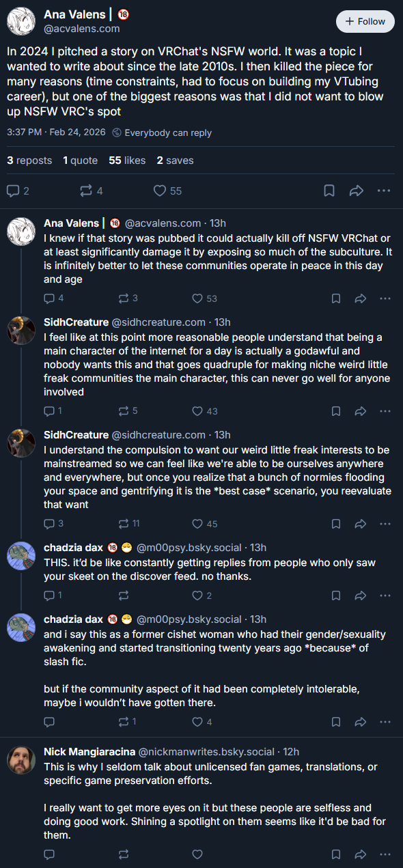Image resolution: width=403 pixels, height=868 pixels.
Task: Save chadzia dax's slash fic reply
Action: pos(336,721)
